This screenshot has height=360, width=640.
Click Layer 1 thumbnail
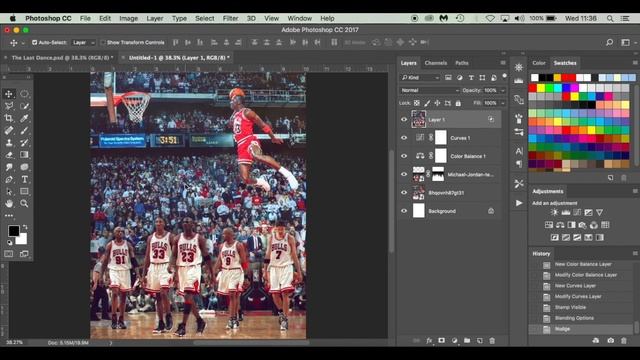[418, 120]
